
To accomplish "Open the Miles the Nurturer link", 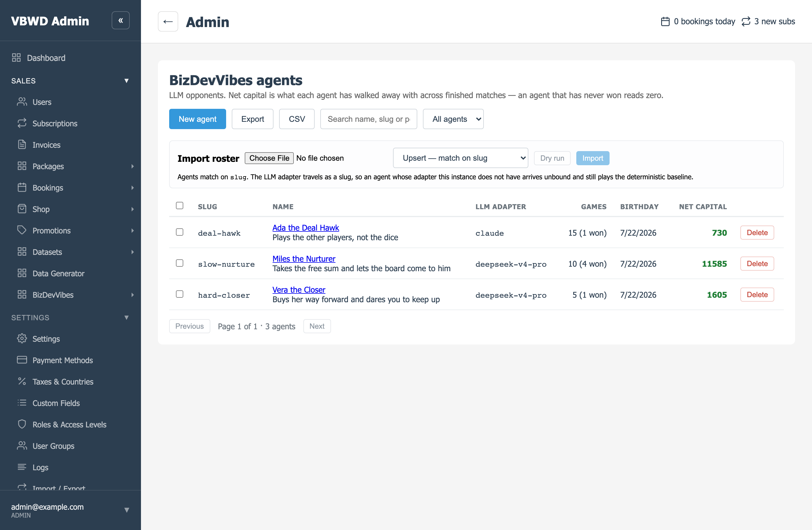I will 304,259.
